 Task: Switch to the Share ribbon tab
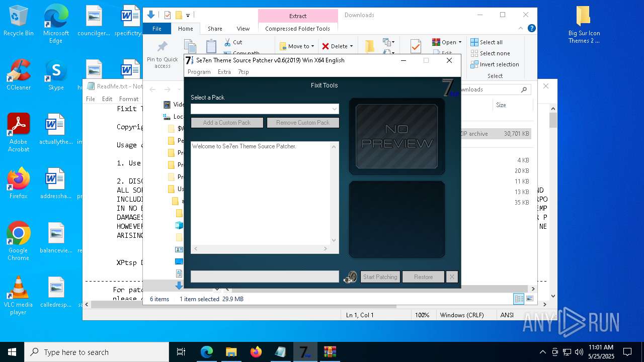(x=215, y=29)
